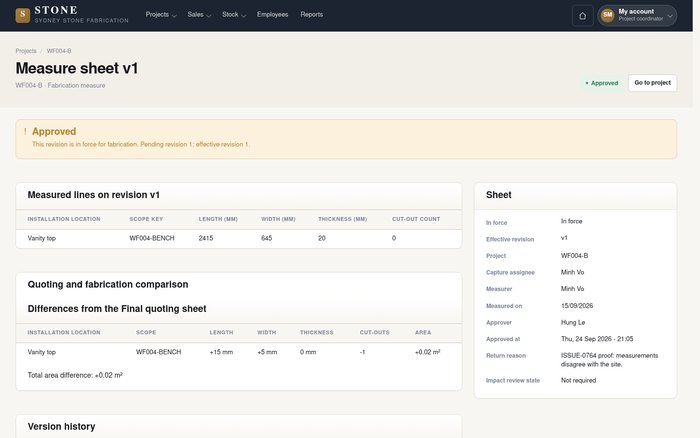Screen dimensions: 700x438
Task: Select the +0.02 m² area cell
Action: (428, 352)
